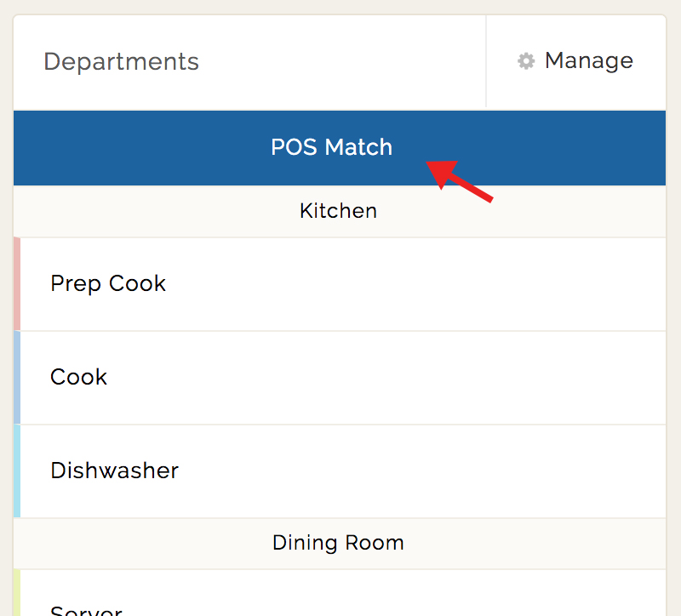Click the Departments panel title
The width and height of the screenshot is (681, 616).
[x=121, y=62]
